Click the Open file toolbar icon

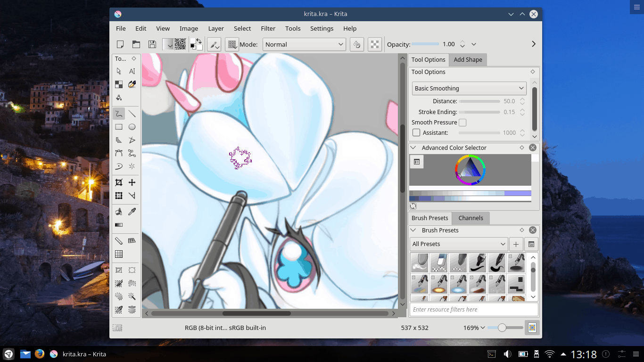click(136, 44)
